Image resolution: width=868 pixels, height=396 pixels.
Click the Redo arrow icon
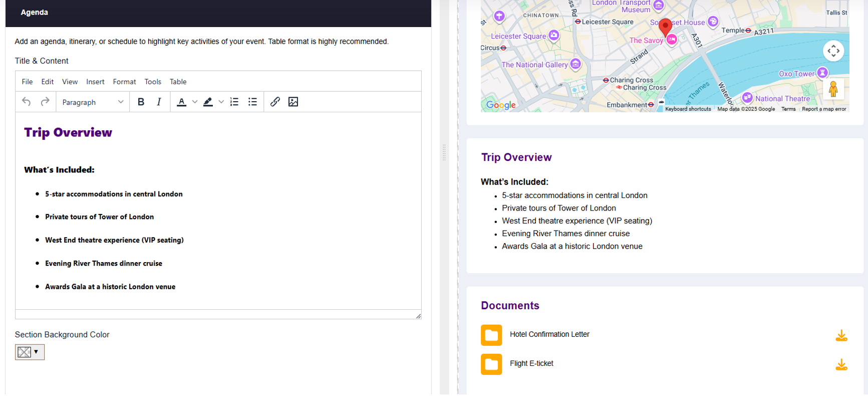(x=45, y=102)
